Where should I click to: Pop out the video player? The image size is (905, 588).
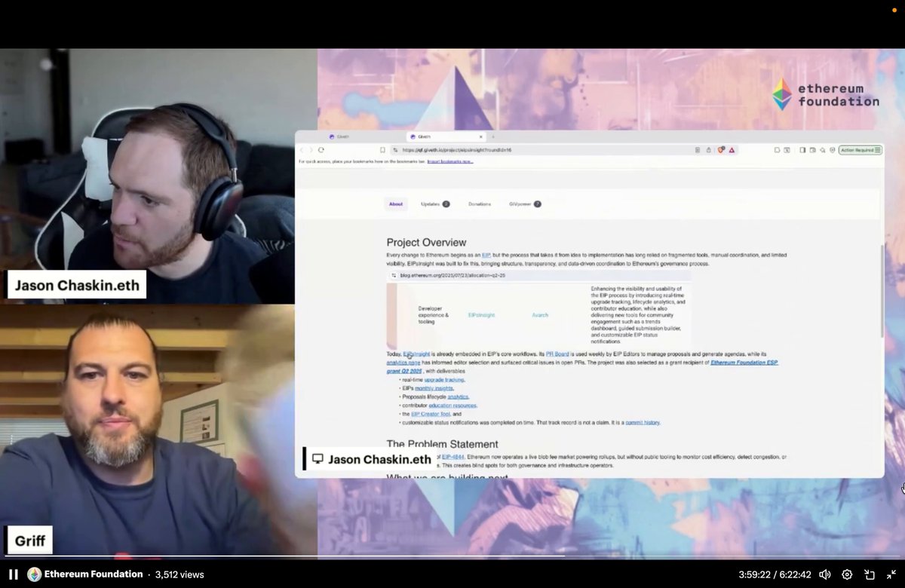(870, 574)
